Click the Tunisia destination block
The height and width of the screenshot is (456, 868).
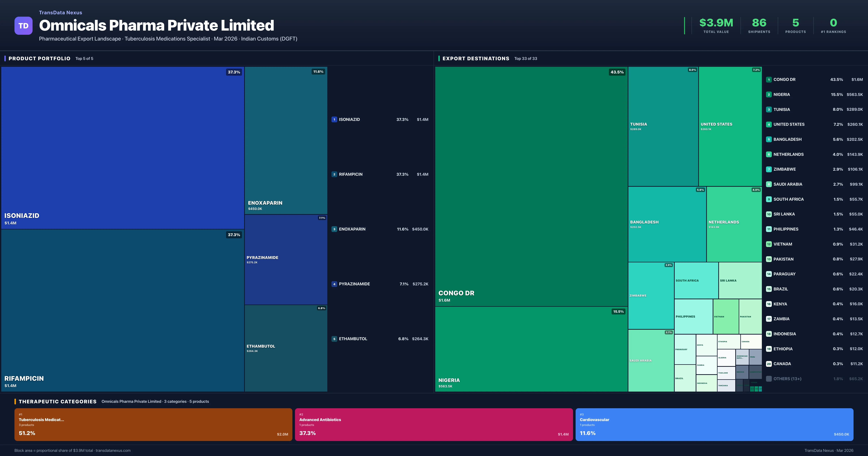point(663,126)
